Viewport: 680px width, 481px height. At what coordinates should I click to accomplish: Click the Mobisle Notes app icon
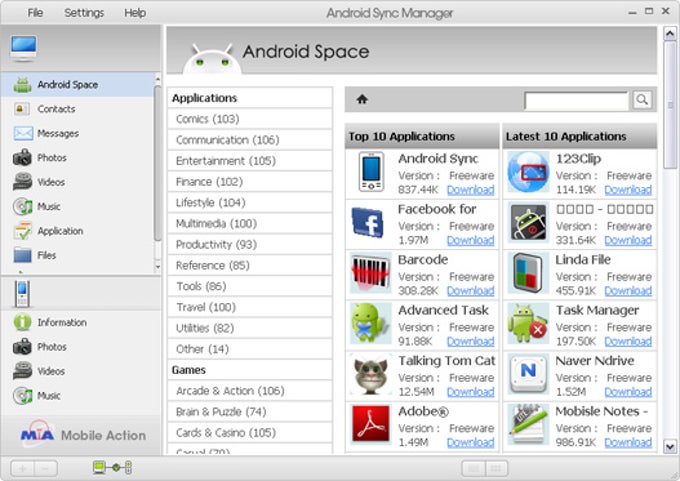[x=527, y=425]
